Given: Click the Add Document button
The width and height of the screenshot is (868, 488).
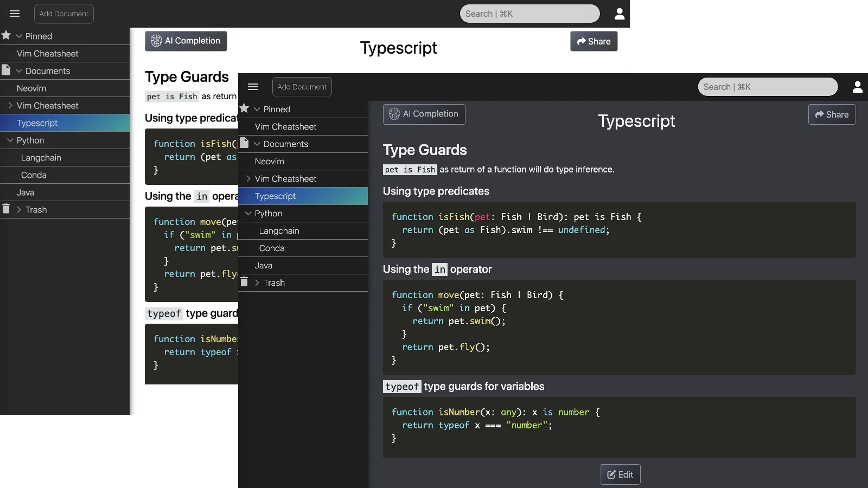Looking at the screenshot, I should [302, 87].
